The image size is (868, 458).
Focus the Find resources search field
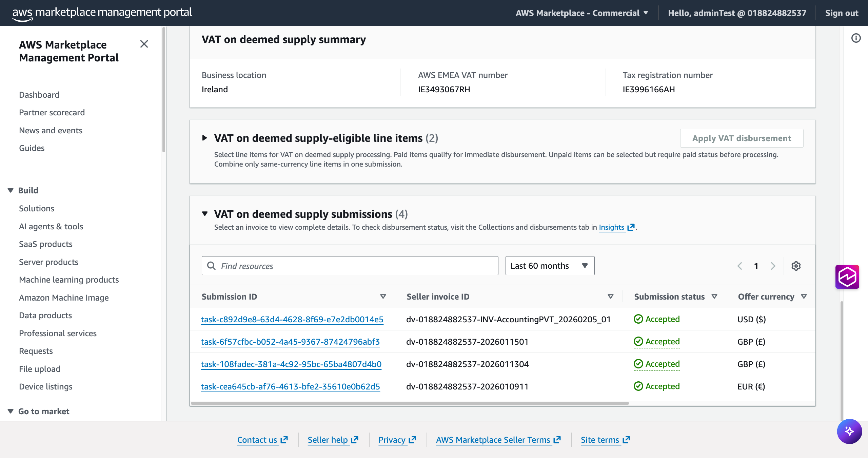350,266
